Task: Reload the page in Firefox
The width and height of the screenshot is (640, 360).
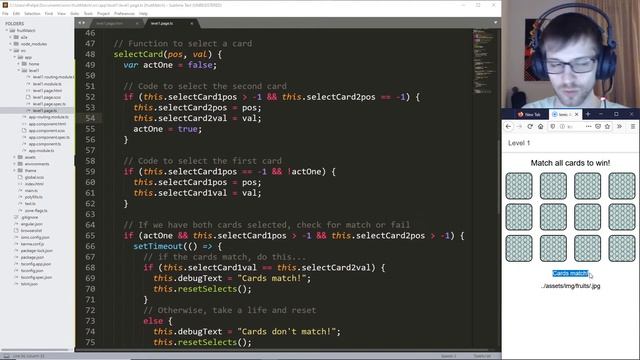Action: click(530, 127)
